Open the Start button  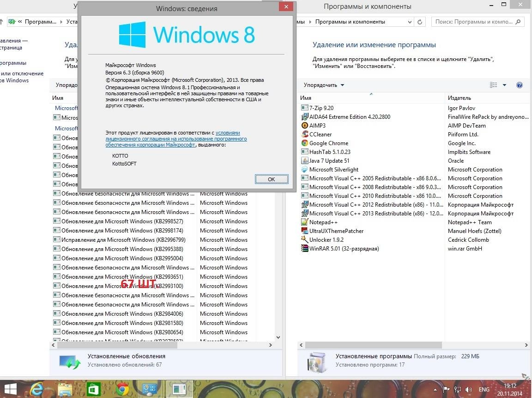point(10,389)
